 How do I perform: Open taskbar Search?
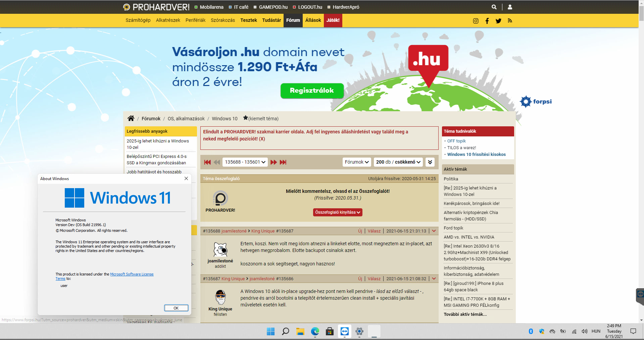pyautogui.click(x=286, y=332)
